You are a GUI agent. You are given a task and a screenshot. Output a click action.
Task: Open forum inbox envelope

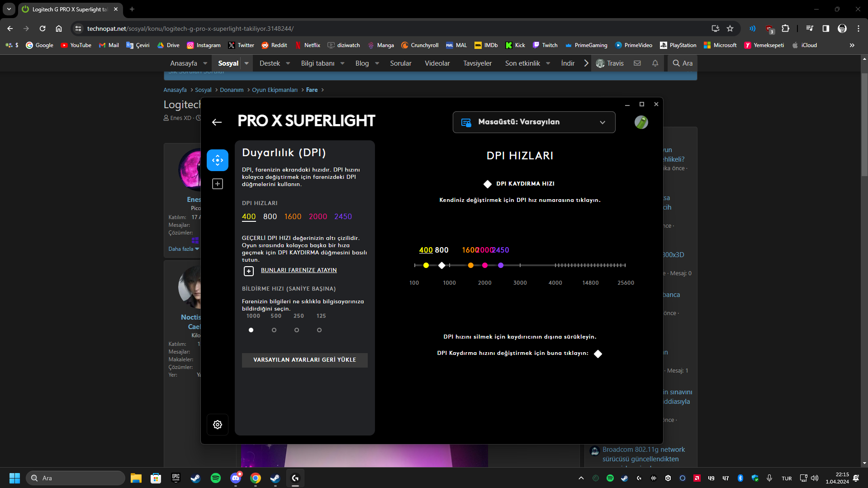coord(637,63)
